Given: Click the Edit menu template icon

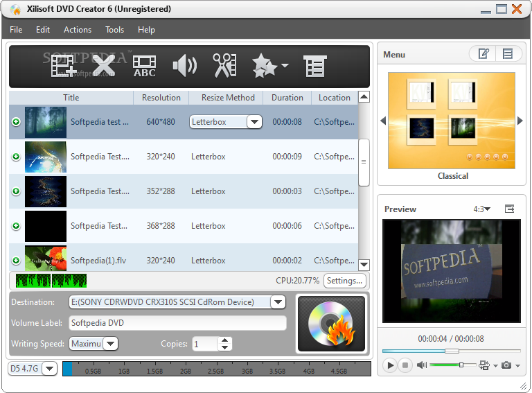Looking at the screenshot, I should (x=483, y=53).
